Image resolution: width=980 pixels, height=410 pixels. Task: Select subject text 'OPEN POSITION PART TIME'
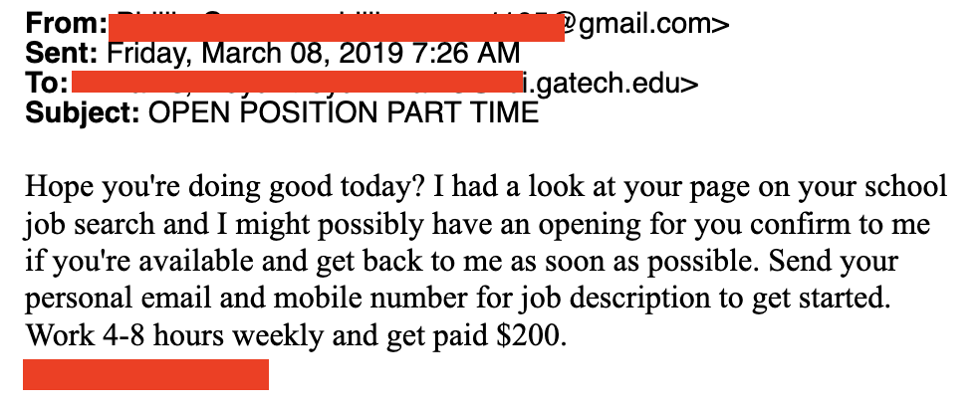(x=344, y=113)
